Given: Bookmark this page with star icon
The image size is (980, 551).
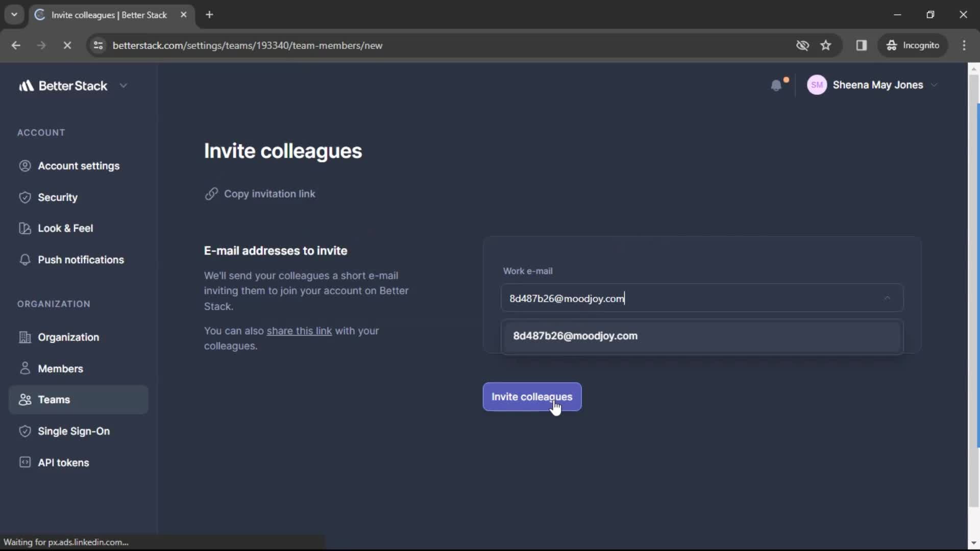Looking at the screenshot, I should (x=826, y=45).
